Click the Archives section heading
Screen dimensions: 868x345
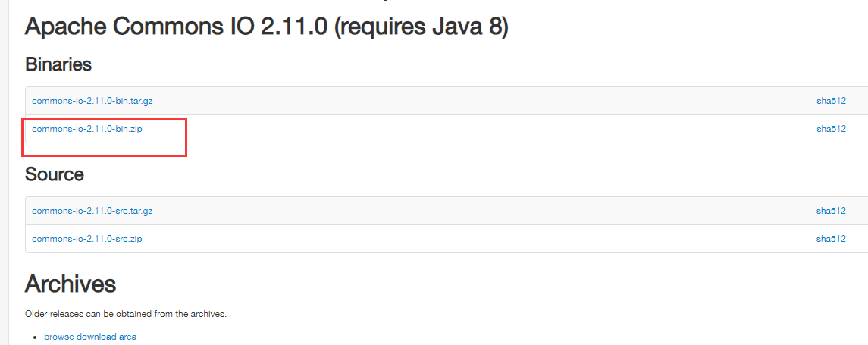71,284
